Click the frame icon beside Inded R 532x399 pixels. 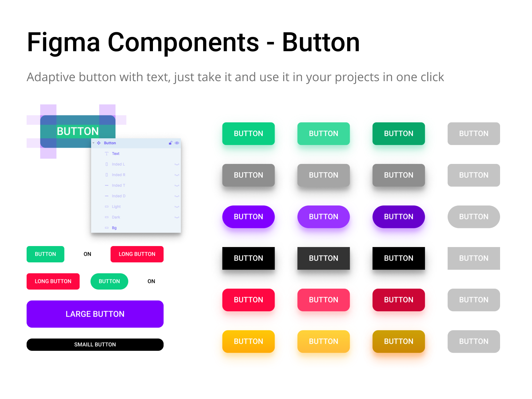pos(106,175)
